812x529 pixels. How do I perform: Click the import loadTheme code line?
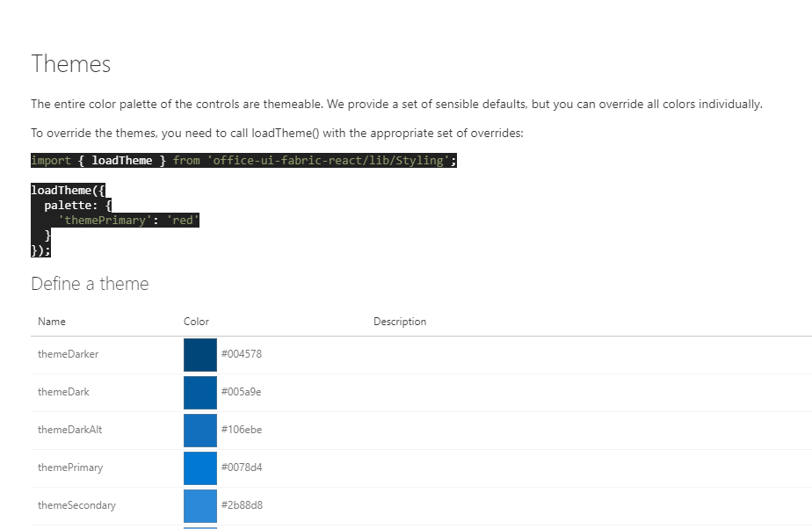pos(244,161)
